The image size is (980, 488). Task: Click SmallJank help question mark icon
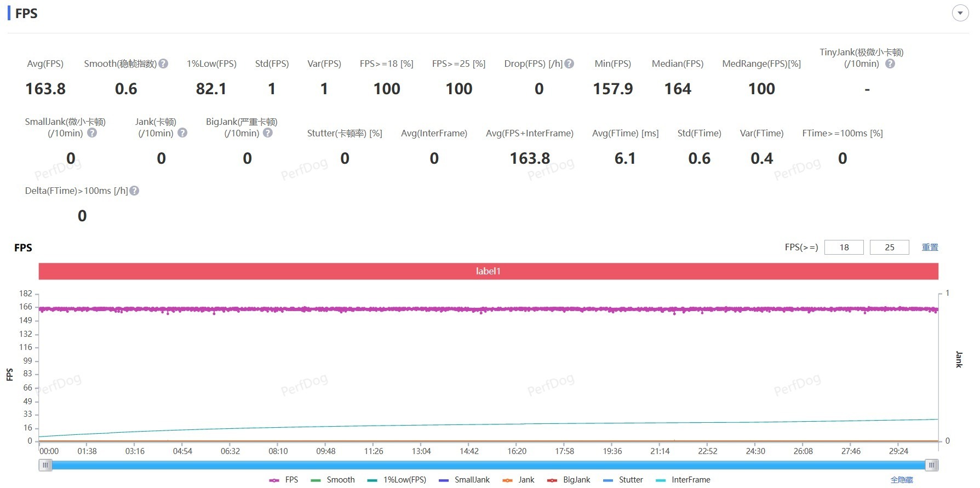92,133
